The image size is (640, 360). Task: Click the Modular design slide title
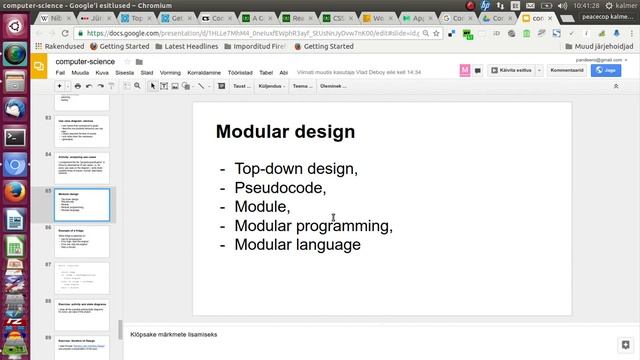pyautogui.click(x=285, y=132)
